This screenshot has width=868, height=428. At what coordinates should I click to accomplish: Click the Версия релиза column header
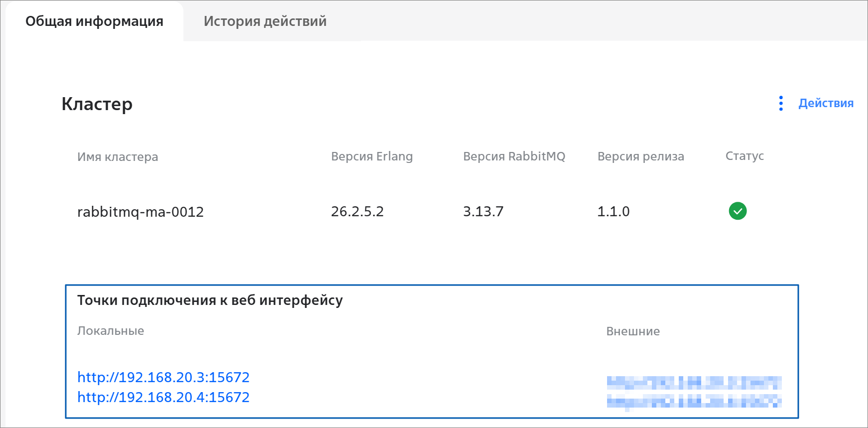click(x=640, y=156)
